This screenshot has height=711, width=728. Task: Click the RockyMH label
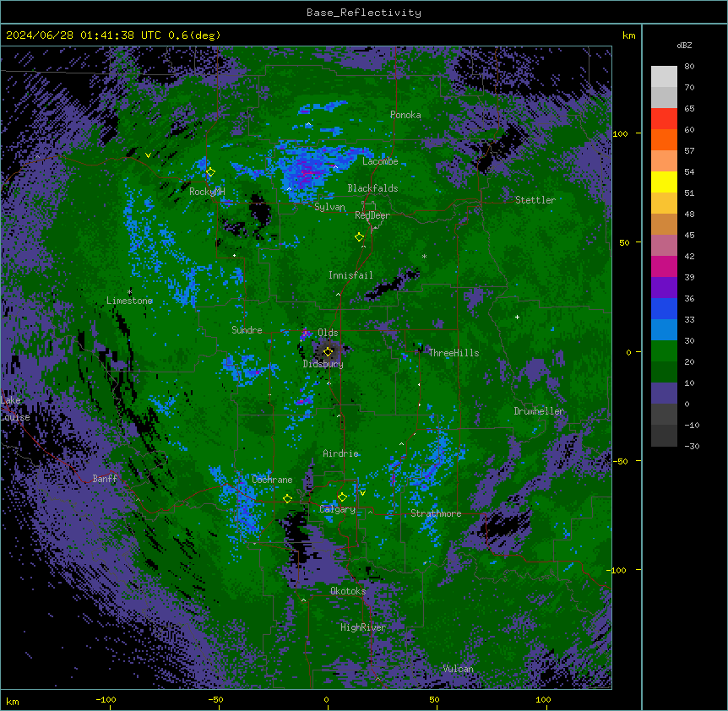tap(207, 192)
